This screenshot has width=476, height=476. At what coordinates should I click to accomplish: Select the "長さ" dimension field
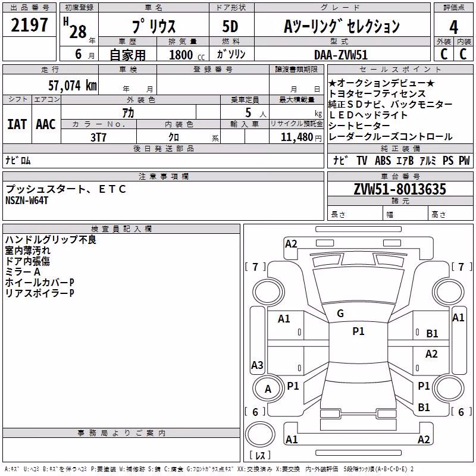[355, 214]
